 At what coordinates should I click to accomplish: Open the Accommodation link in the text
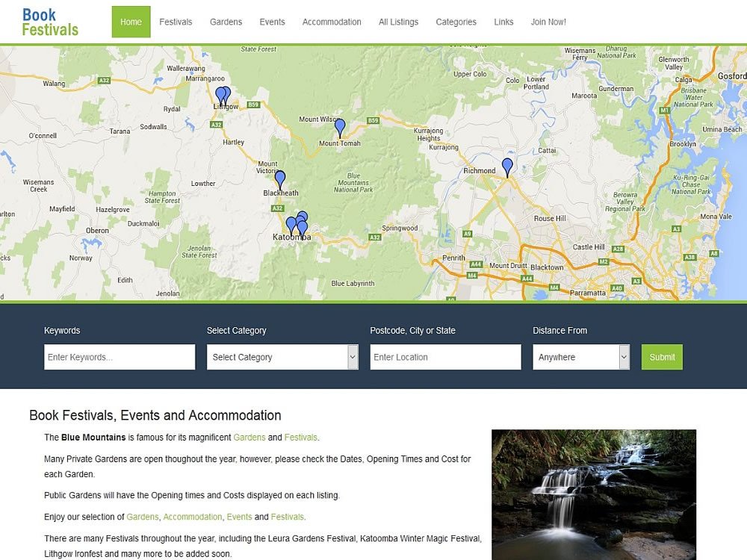[x=193, y=517]
